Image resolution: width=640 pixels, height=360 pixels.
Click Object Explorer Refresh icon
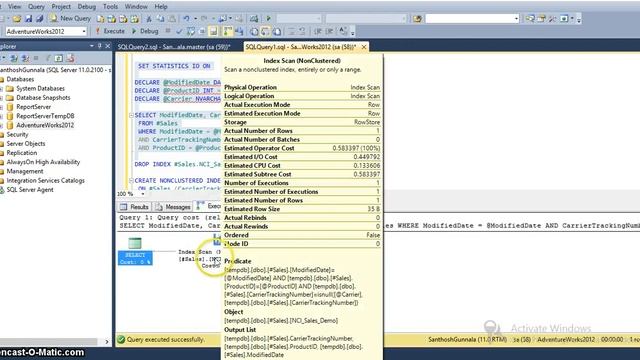(x=58, y=58)
